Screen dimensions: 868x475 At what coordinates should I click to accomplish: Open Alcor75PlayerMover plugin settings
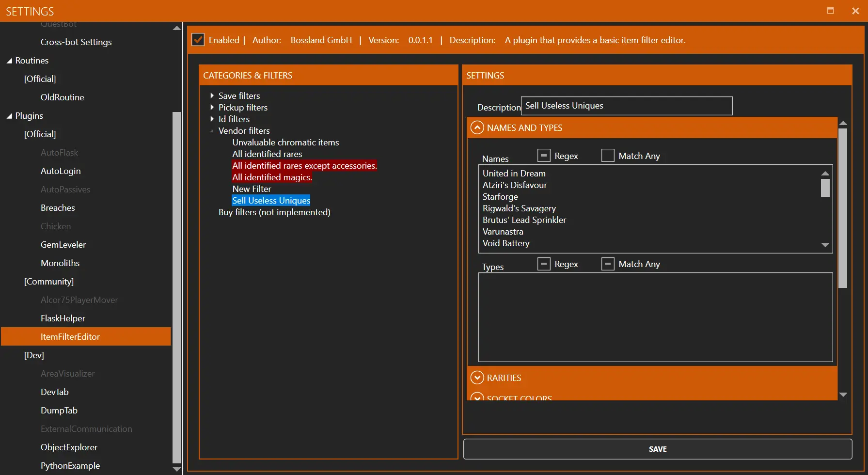(x=79, y=300)
